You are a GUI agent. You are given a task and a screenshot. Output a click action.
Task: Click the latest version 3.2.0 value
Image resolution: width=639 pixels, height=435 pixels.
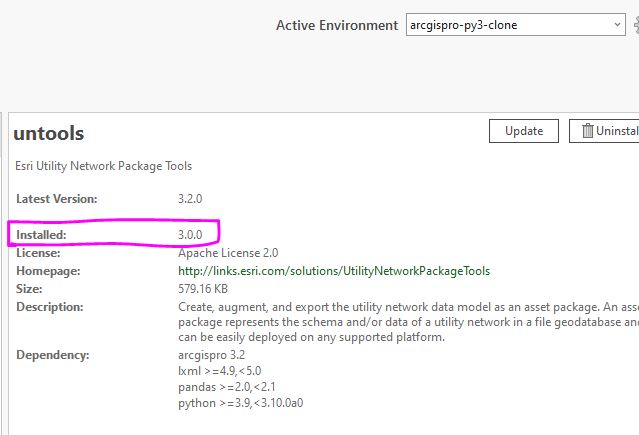click(190, 199)
